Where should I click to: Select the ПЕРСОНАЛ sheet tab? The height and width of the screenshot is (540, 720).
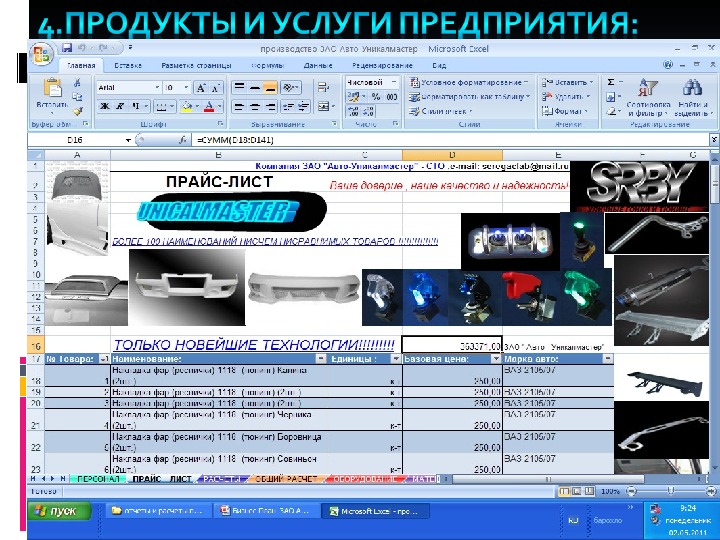98,479
